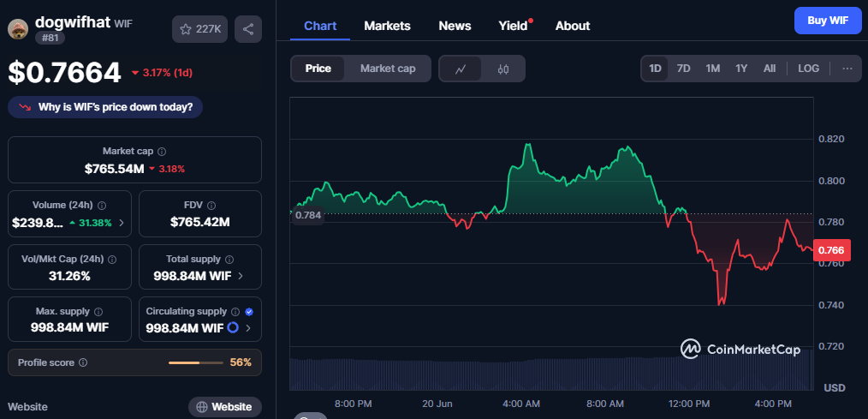
Task: Show Profile score info icon
Action: [x=83, y=363]
